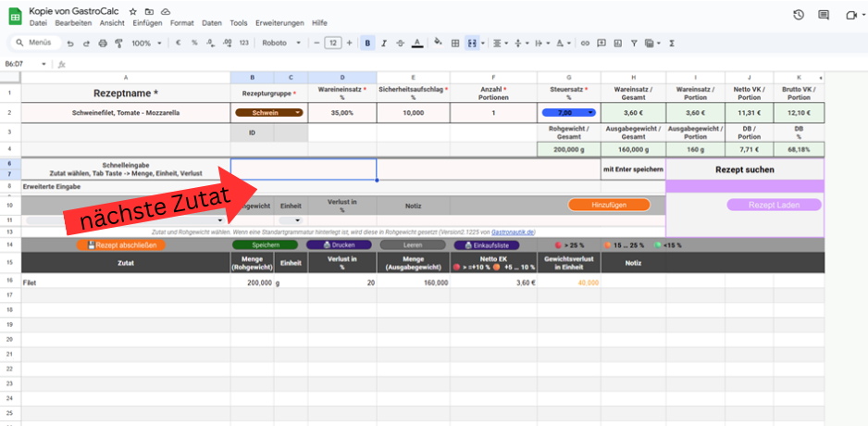Toggle the Merge cells button
Screen dimensions: 868x426
(472, 44)
